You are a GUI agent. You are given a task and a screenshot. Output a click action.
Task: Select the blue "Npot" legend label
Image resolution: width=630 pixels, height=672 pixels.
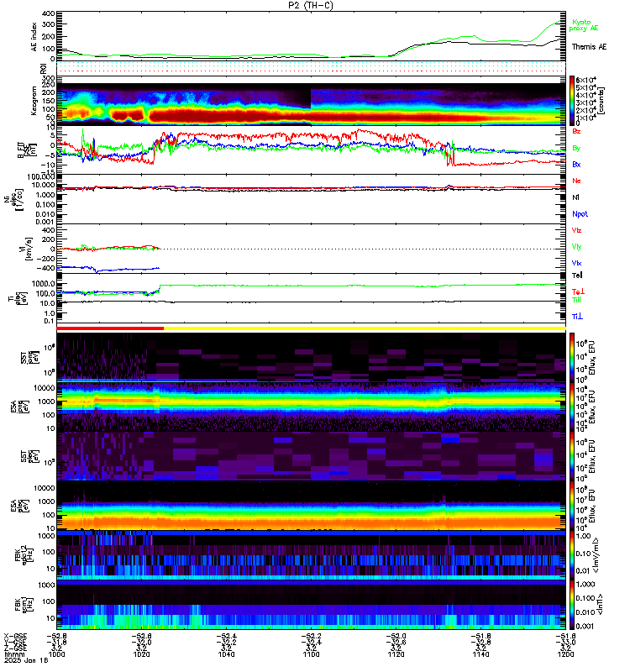(580, 214)
